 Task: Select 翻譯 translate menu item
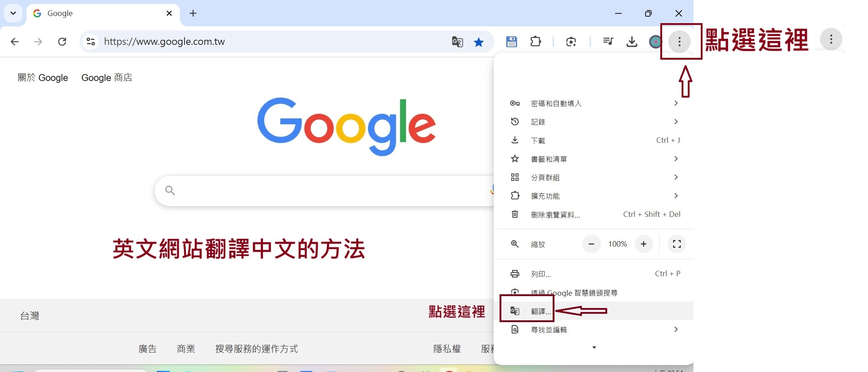pos(593,311)
